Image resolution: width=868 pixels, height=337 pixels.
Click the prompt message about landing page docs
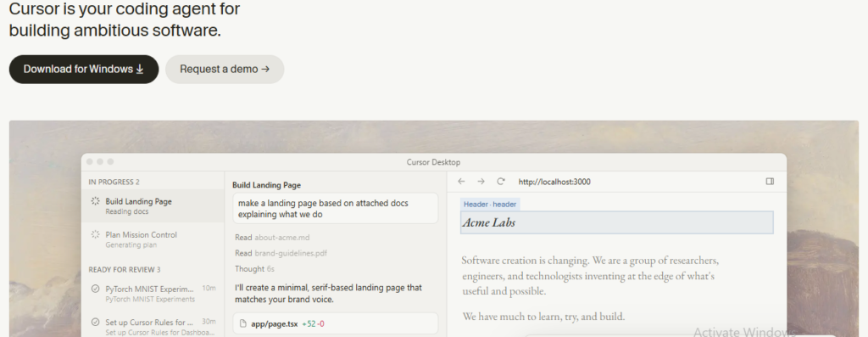coord(335,209)
